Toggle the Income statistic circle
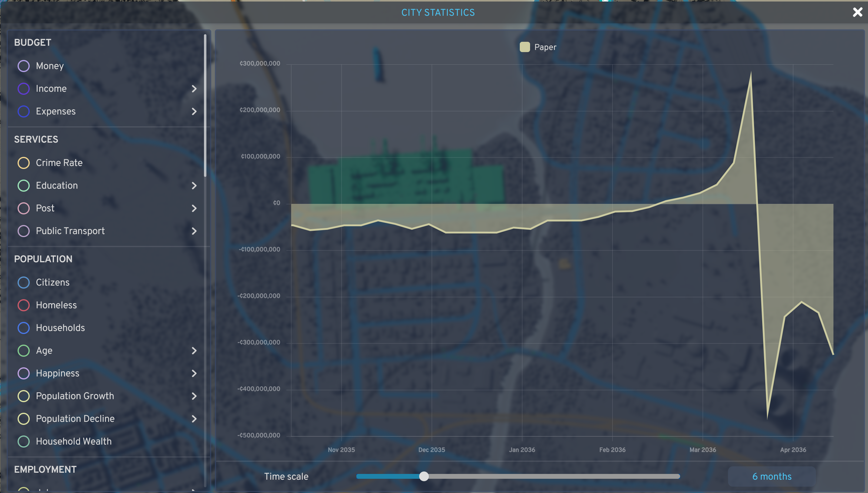This screenshot has height=493, width=868. coord(23,89)
